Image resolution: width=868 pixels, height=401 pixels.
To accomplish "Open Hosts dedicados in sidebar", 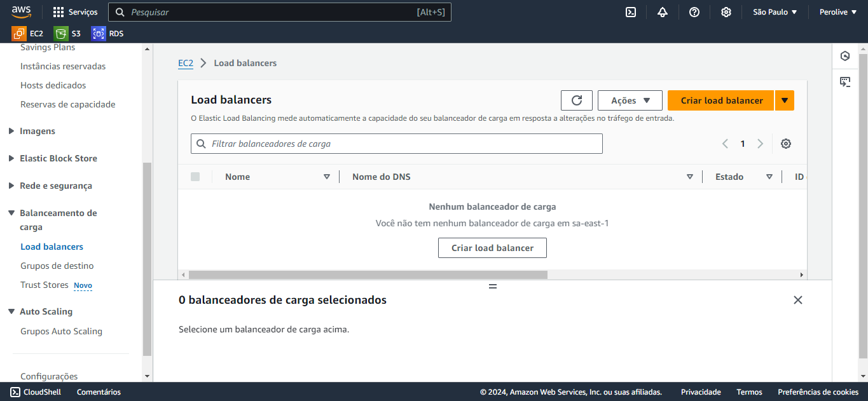I will click(53, 85).
